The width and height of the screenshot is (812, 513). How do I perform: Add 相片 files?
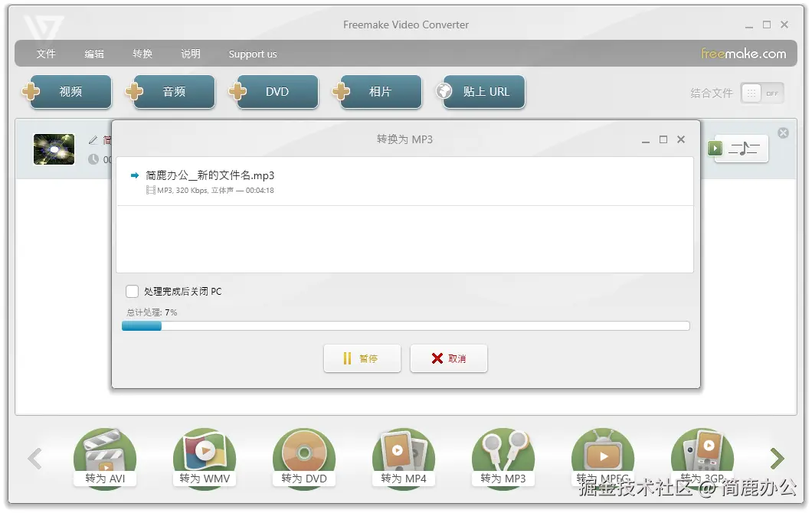pos(377,92)
